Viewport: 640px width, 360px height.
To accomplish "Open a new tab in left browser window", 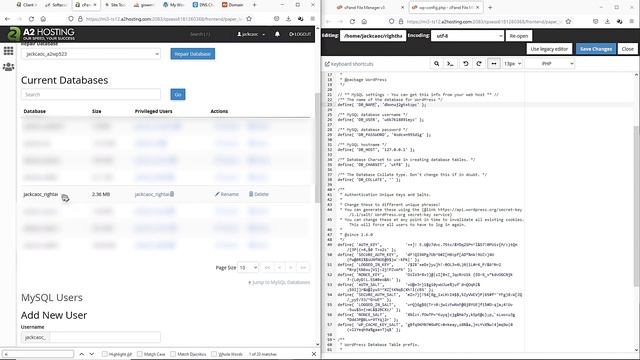I will [x=254, y=5].
